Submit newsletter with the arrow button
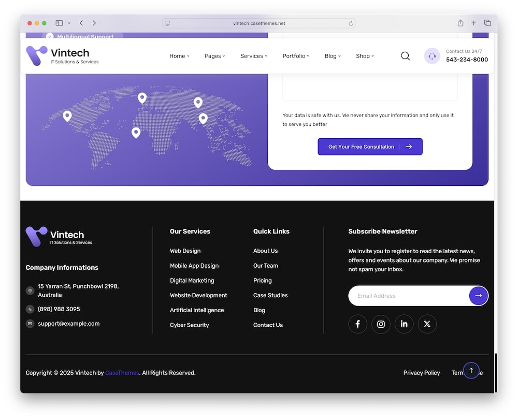The image size is (518, 420). pyautogui.click(x=478, y=296)
